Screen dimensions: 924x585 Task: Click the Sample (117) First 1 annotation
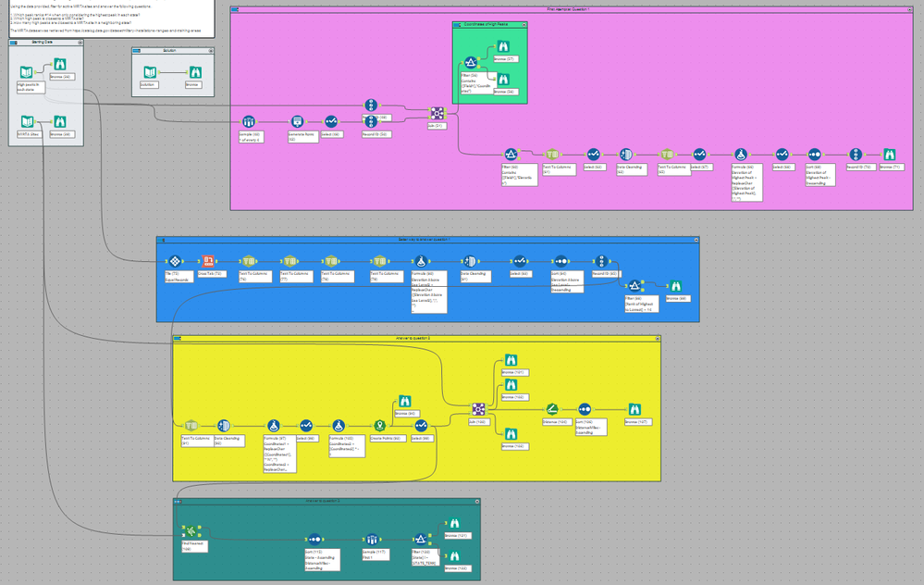click(376, 555)
